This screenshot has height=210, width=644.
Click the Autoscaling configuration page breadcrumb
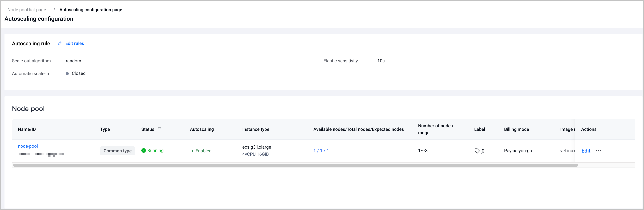tap(91, 10)
